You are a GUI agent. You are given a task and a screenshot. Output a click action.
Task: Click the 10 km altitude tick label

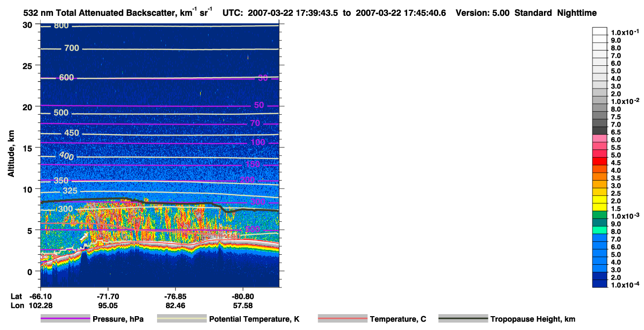(28, 189)
